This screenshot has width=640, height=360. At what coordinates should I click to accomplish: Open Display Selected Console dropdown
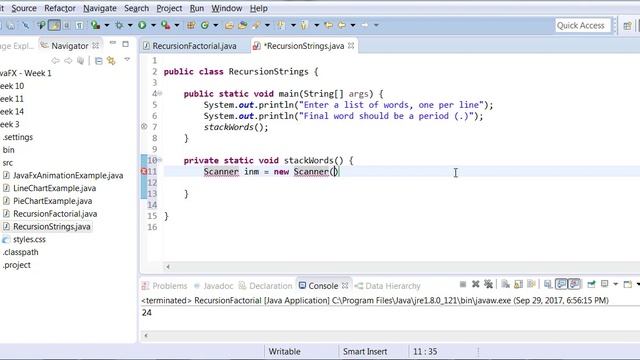pos(616,284)
